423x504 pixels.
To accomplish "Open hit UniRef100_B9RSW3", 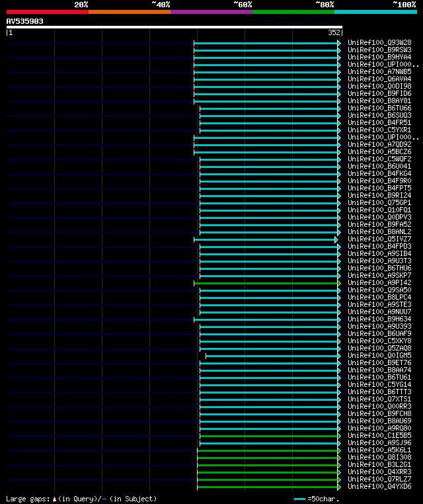I will coord(379,50).
